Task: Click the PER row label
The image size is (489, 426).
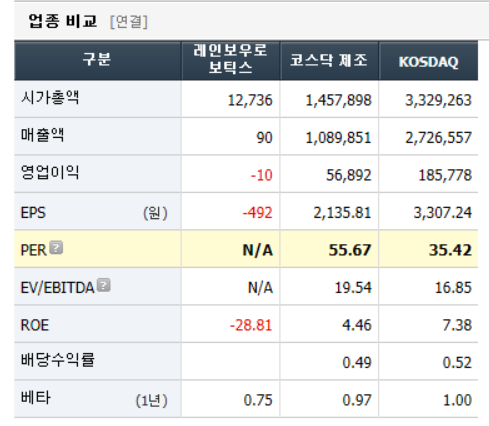Action: (x=33, y=250)
